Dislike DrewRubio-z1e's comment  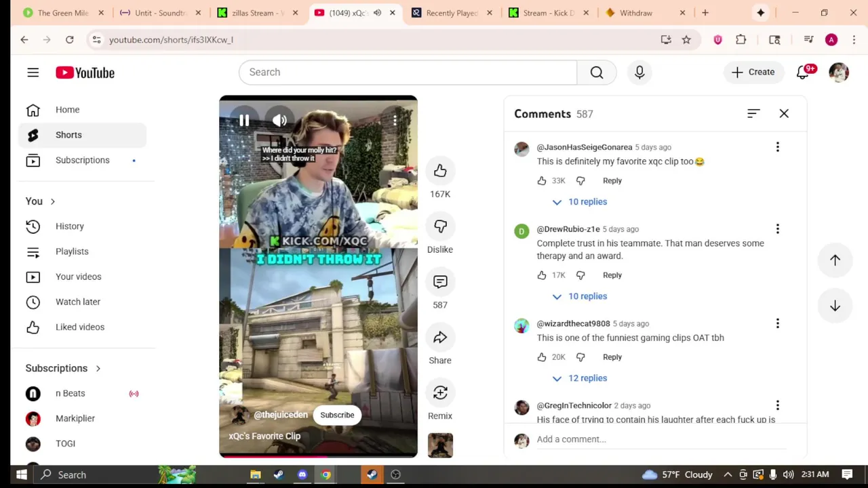[x=580, y=275]
